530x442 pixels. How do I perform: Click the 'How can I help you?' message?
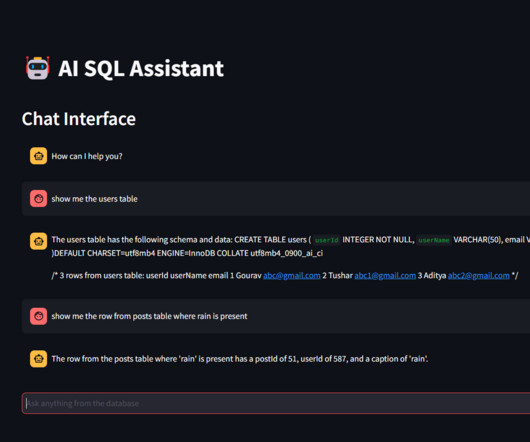tap(87, 156)
